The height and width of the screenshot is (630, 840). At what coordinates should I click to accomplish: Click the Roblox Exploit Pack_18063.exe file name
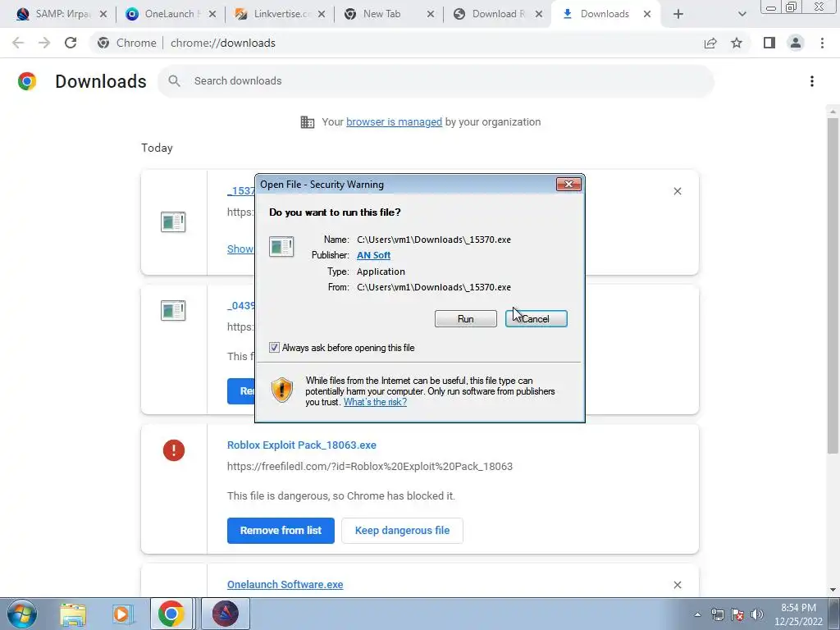(302, 445)
